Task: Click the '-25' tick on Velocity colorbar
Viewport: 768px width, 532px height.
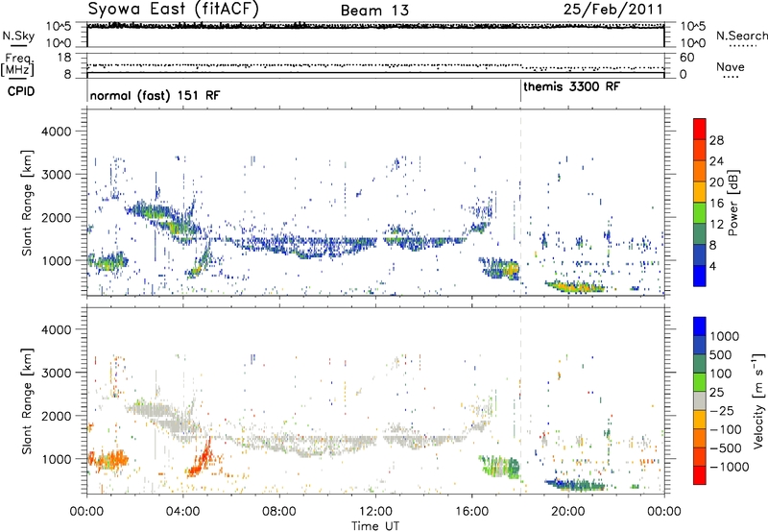Action: click(x=722, y=410)
